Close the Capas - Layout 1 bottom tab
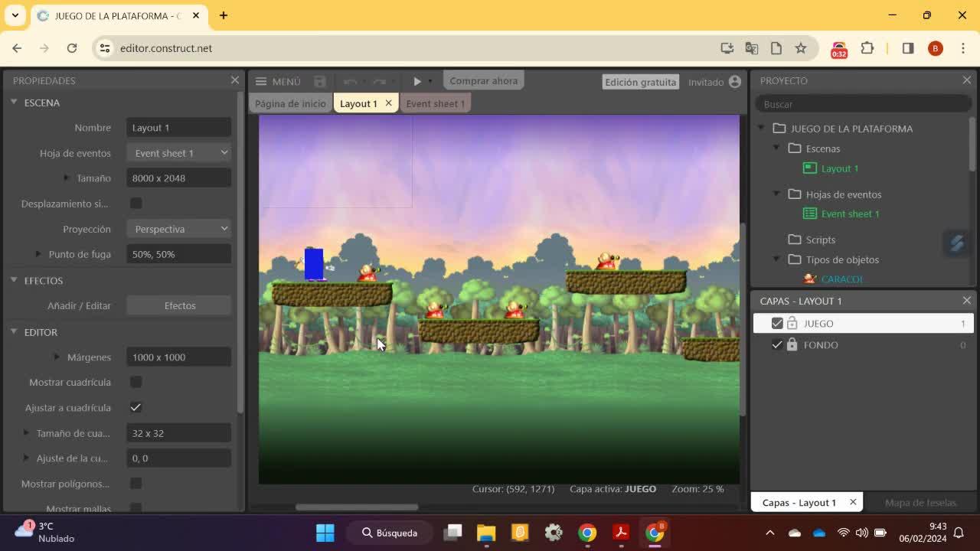The height and width of the screenshot is (551, 980). click(x=853, y=502)
